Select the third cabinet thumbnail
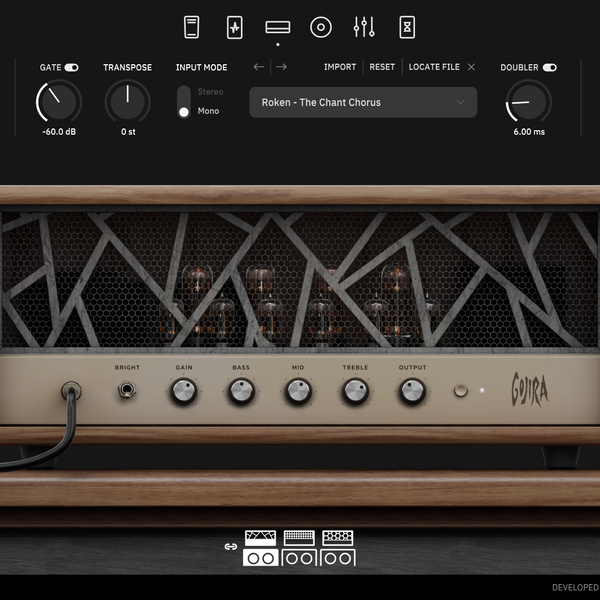600x600 pixels. tap(338, 558)
